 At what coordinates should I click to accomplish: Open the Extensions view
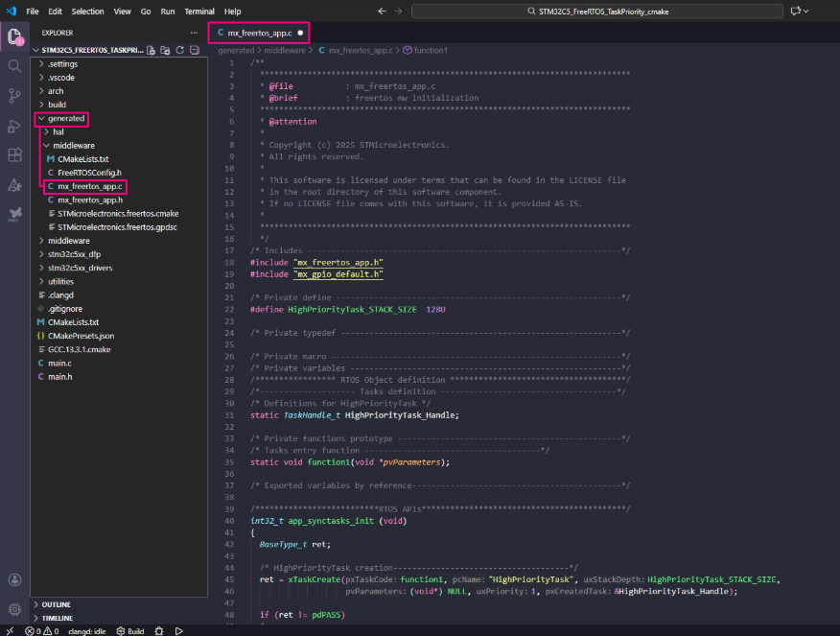pyautogui.click(x=14, y=154)
